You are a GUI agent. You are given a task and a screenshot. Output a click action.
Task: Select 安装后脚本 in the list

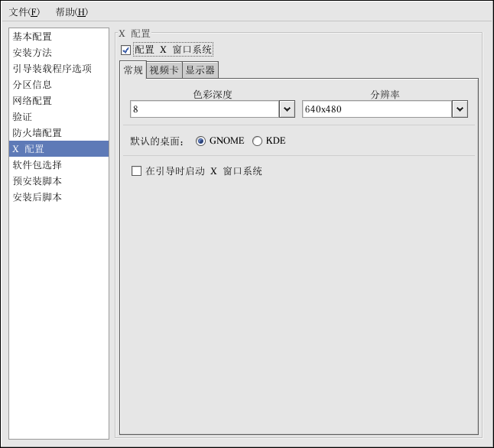[37, 197]
